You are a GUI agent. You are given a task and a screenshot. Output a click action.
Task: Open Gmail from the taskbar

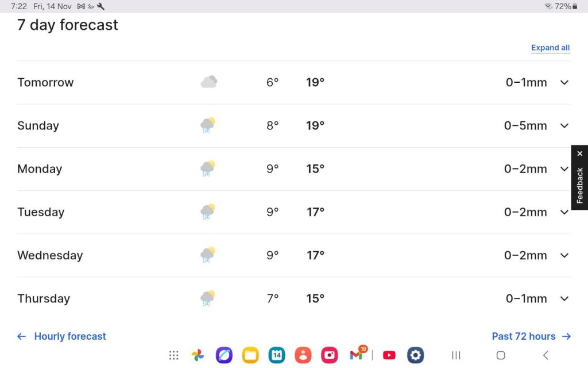[355, 355]
